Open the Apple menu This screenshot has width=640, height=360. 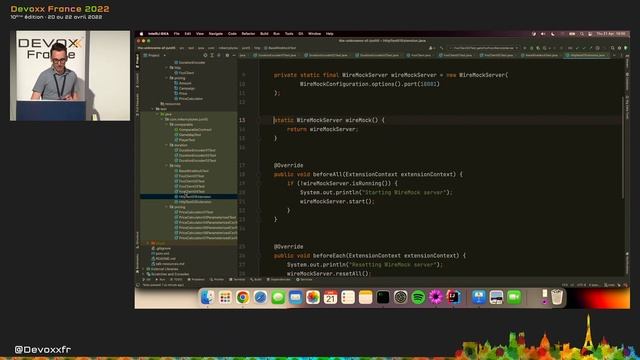click(x=141, y=34)
